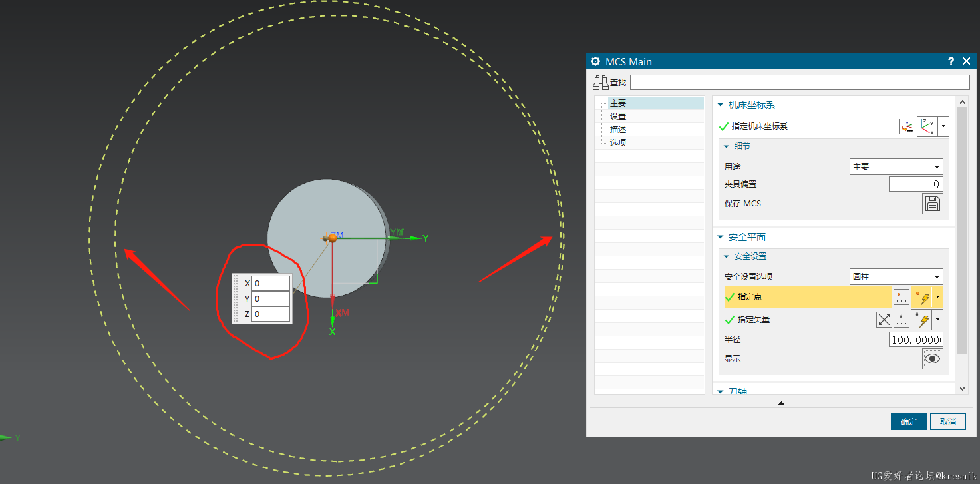The width and height of the screenshot is (980, 484).
Task: Click the green X axis arrowhead
Action: (333, 321)
